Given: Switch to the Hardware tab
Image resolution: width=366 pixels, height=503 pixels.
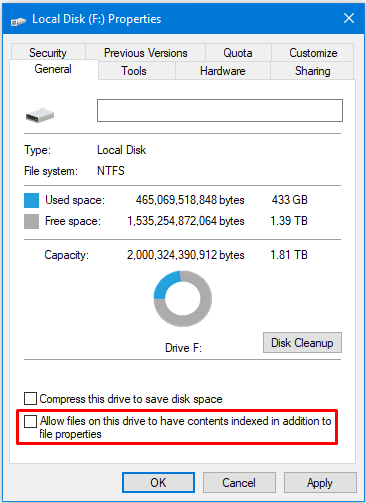Looking at the screenshot, I should [x=223, y=71].
